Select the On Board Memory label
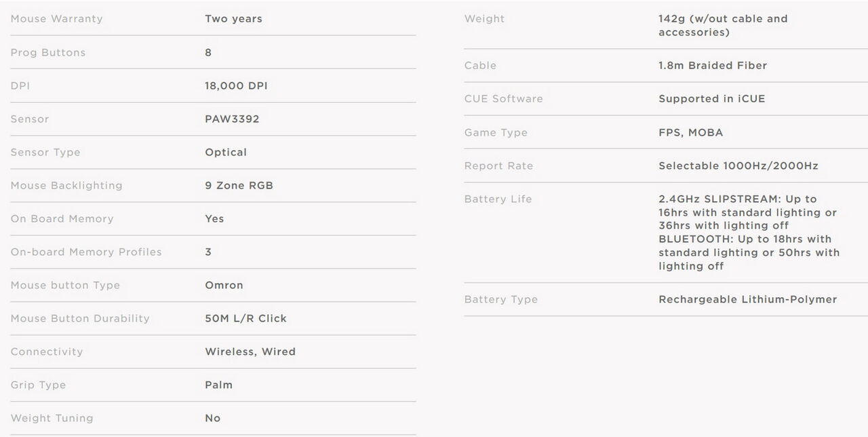The image size is (868, 437). (62, 218)
